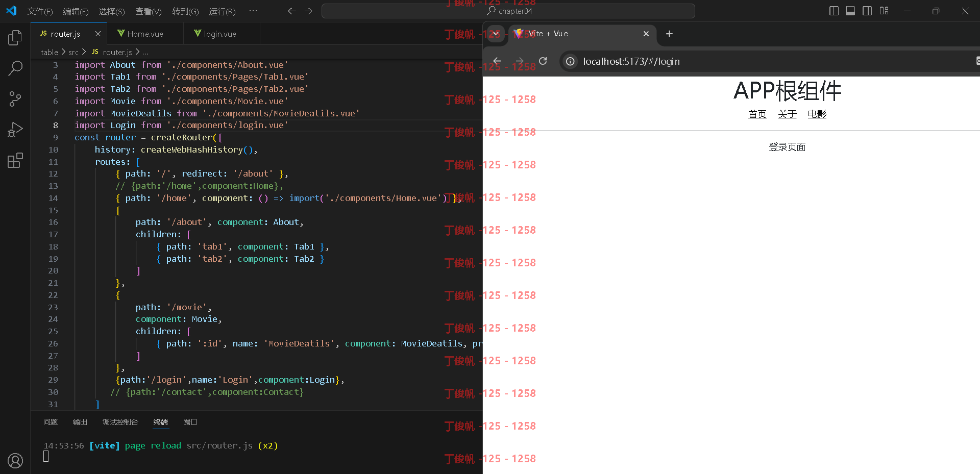Viewport: 980px width, 474px height.
Task: Open the browser tab search dropdown
Action: point(495,34)
